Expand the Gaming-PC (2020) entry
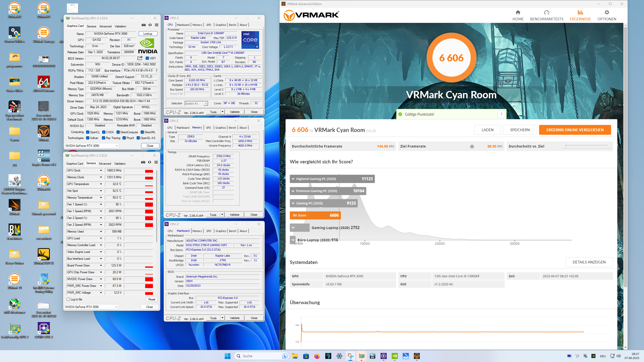The image size is (644, 362). pos(293,203)
